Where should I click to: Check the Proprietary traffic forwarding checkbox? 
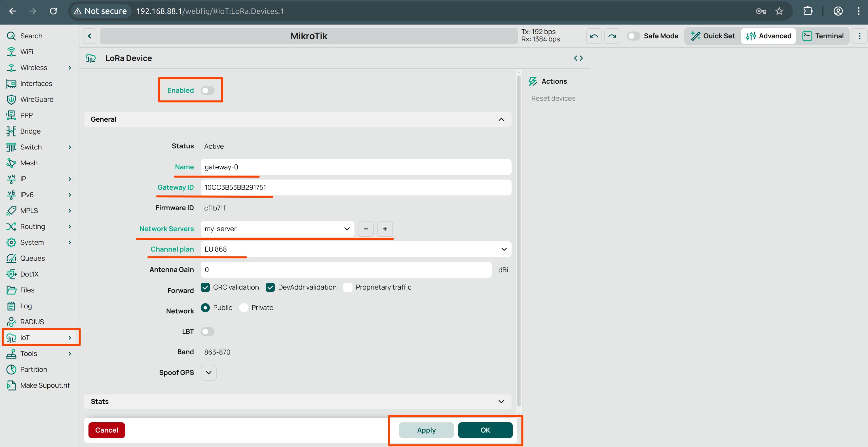pos(347,287)
